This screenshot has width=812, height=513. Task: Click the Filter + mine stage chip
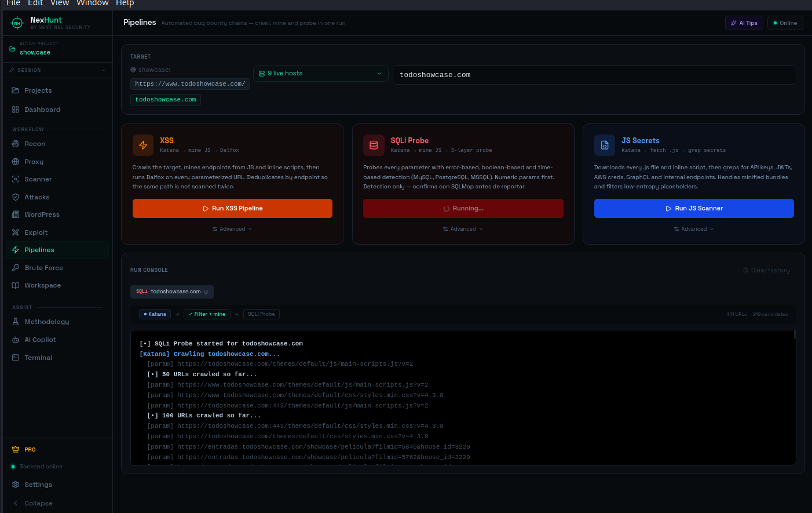point(207,314)
